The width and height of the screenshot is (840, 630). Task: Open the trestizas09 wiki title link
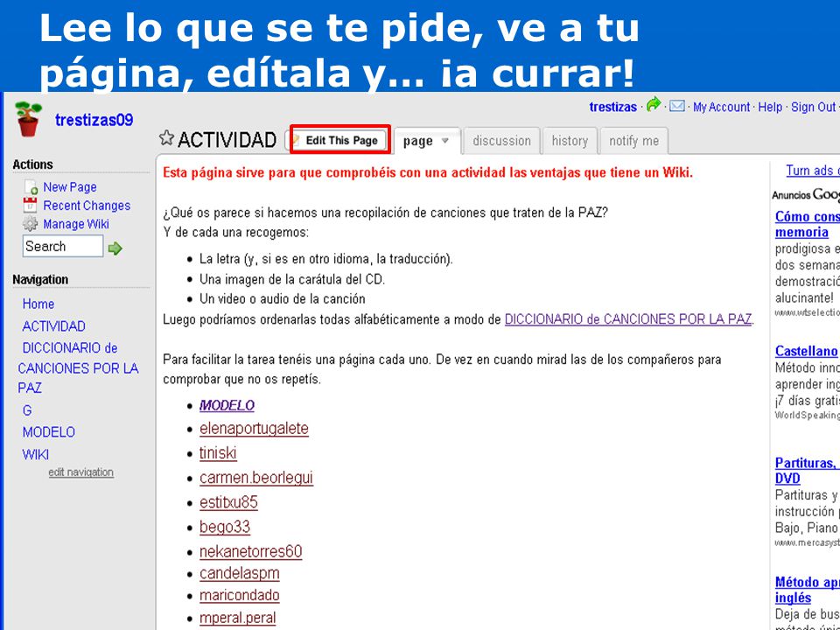[94, 120]
